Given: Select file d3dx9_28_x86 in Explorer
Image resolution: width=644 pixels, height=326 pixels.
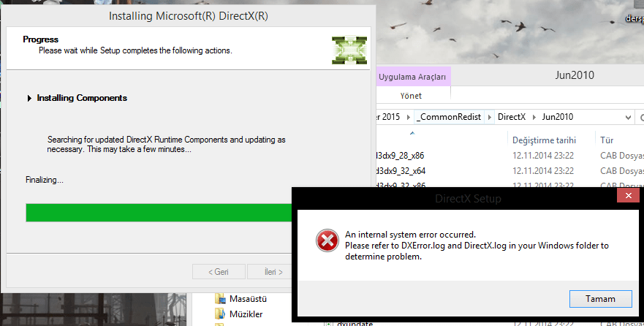Looking at the screenshot, I should [400, 156].
